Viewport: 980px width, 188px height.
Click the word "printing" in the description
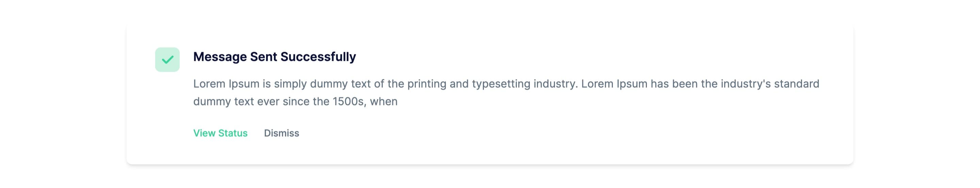[426, 84]
